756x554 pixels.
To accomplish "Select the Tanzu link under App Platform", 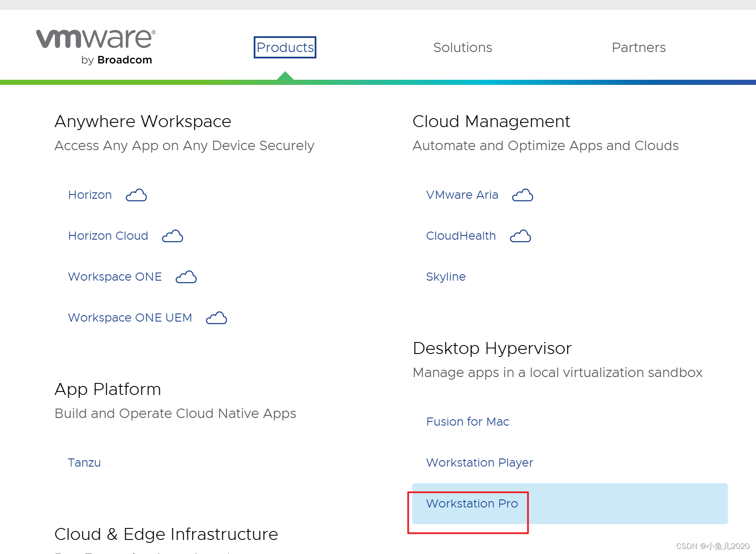I will [x=84, y=463].
